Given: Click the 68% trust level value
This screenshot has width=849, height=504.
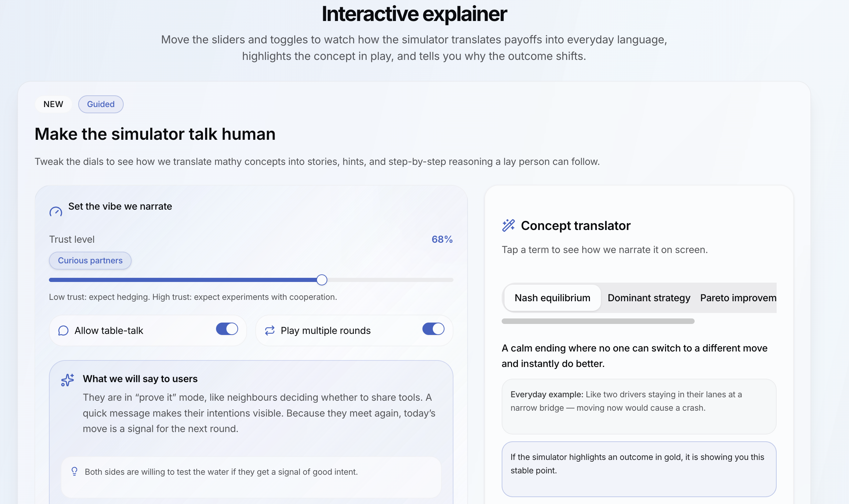Looking at the screenshot, I should click(442, 239).
